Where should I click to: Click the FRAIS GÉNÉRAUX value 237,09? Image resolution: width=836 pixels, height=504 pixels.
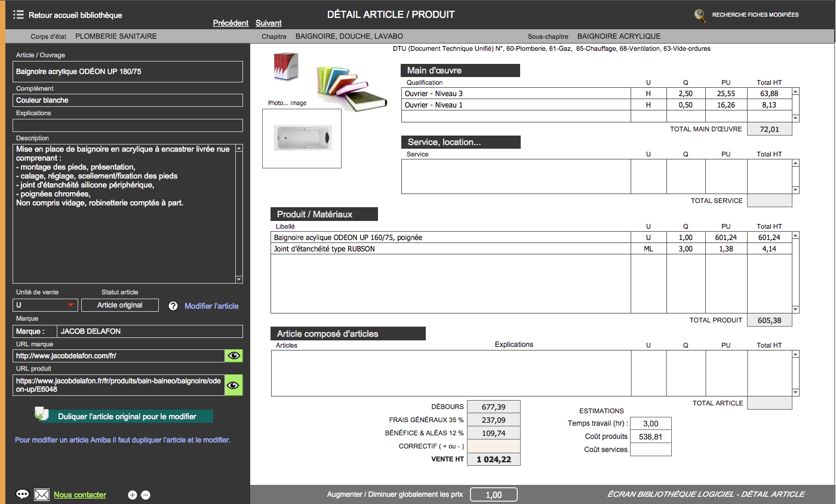click(x=493, y=420)
